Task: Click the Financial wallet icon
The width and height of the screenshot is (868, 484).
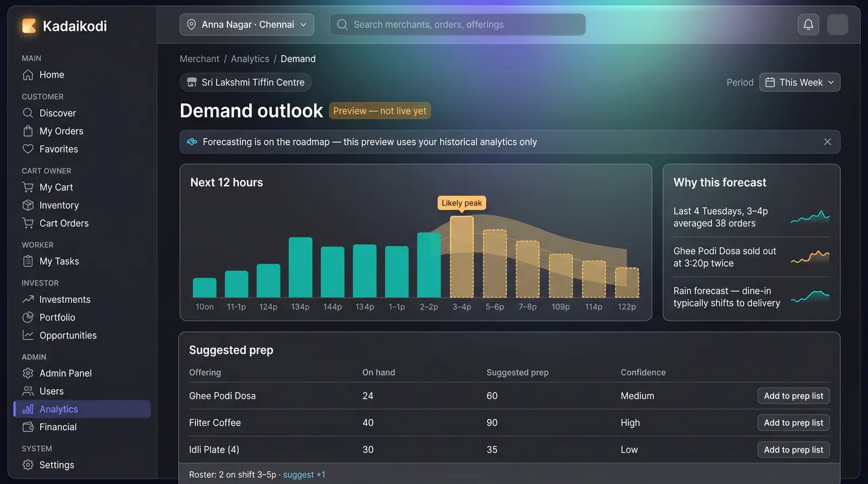Action: (x=28, y=427)
